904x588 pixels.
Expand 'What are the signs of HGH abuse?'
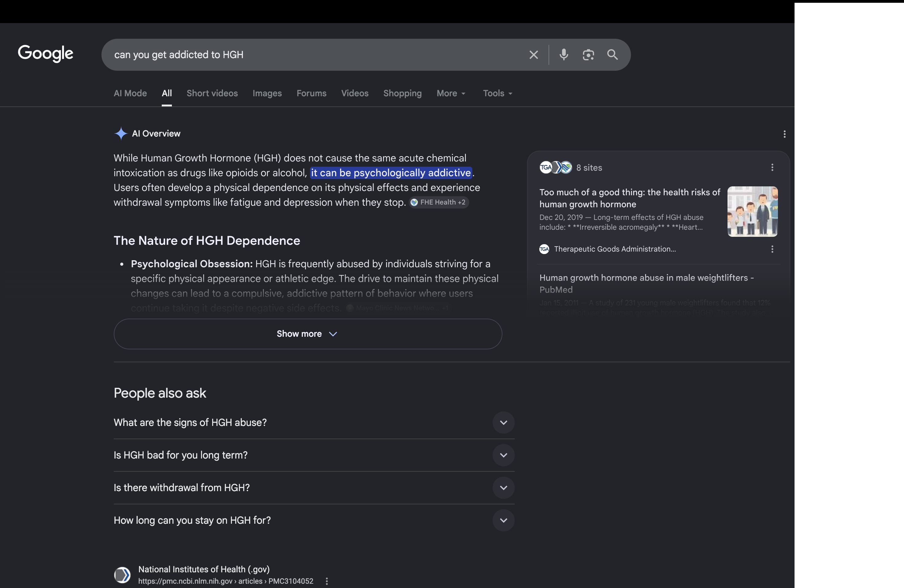314,423
